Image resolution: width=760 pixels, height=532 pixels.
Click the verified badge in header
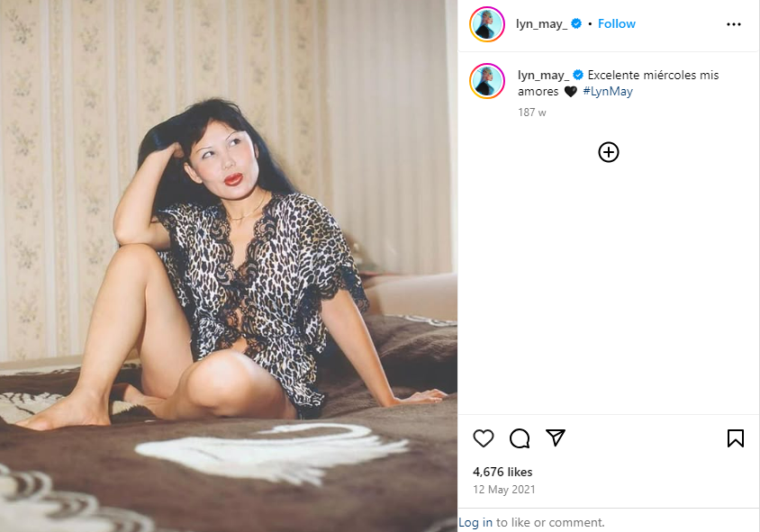pos(576,23)
